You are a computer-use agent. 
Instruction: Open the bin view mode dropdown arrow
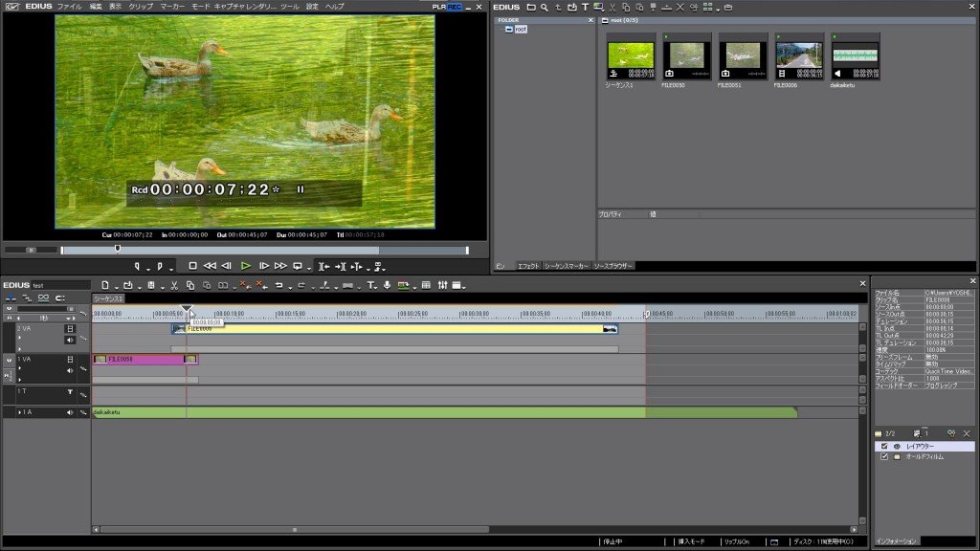(x=718, y=9)
